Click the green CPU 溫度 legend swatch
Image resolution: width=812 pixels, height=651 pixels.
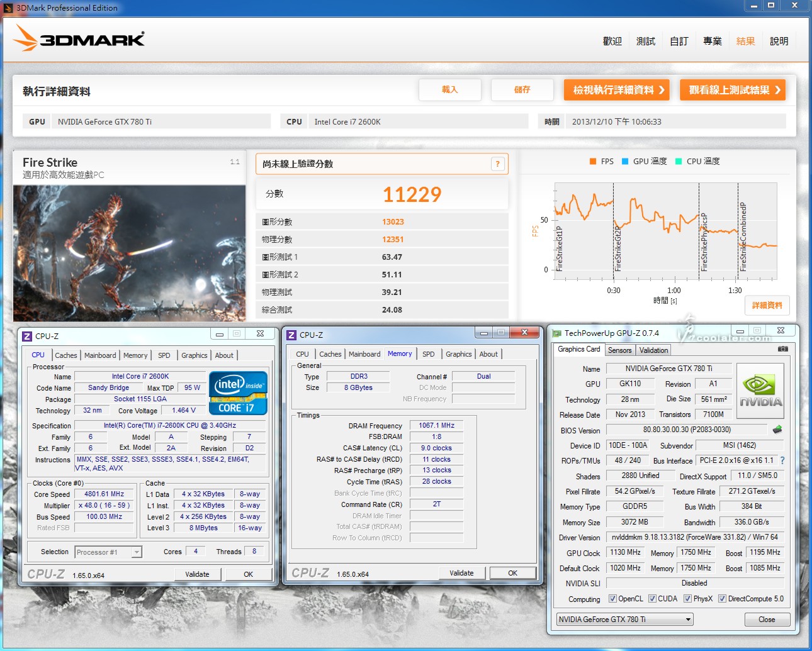point(679,162)
